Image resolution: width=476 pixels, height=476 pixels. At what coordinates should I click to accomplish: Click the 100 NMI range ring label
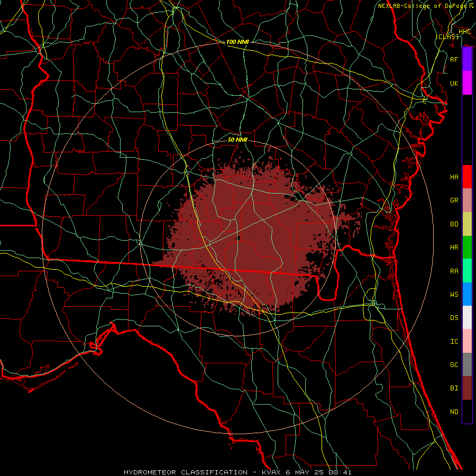pos(237,42)
